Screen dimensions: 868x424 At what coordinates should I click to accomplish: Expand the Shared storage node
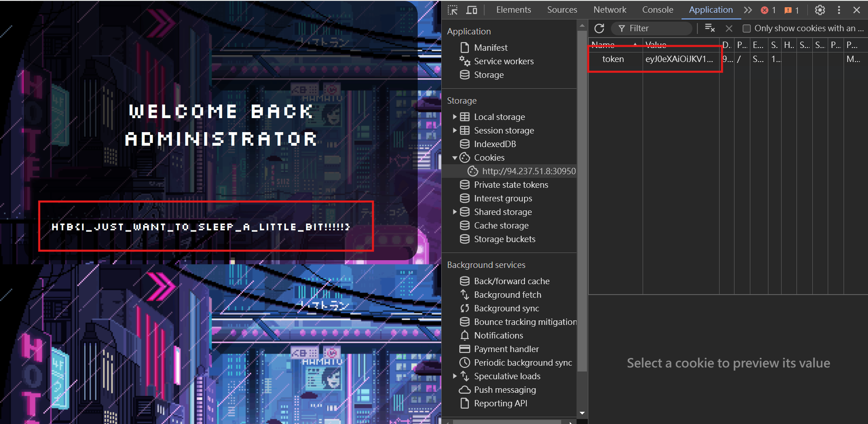pos(454,212)
